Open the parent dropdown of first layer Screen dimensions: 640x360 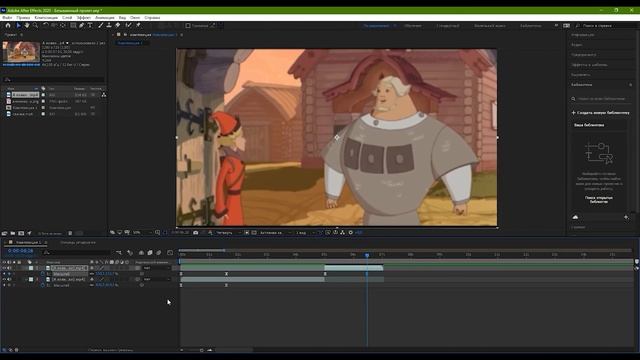coord(156,268)
